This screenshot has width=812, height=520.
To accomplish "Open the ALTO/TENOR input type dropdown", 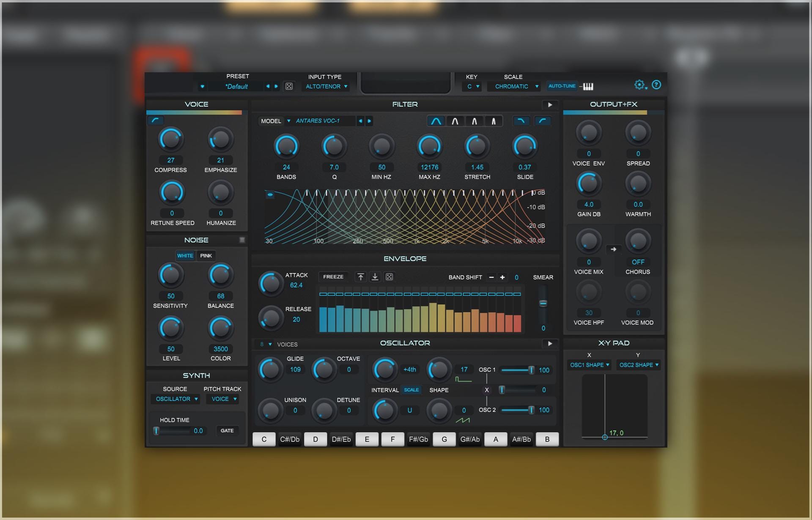I will point(326,86).
